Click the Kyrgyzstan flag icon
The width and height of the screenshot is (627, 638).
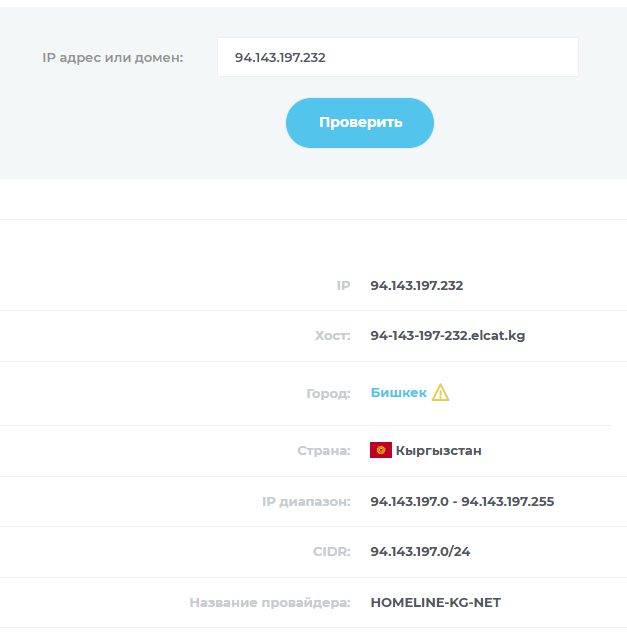[x=381, y=450]
